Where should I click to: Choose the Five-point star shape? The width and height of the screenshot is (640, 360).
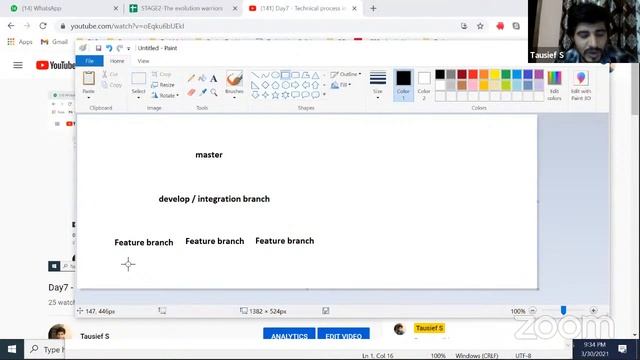275,95
